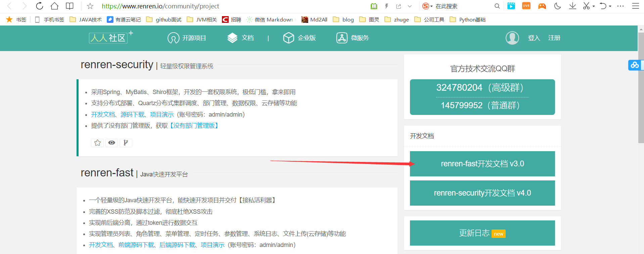Expand the address bar chevron dropdown
This screenshot has width=644, height=254.
click(x=410, y=6)
